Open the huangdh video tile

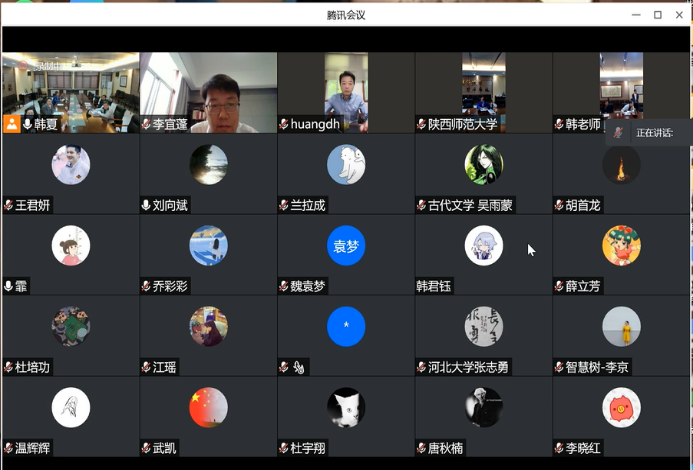point(346,90)
